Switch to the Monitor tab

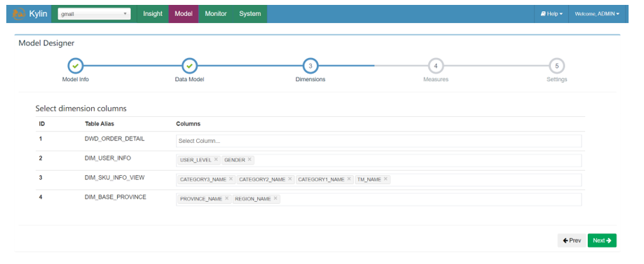[x=216, y=14]
